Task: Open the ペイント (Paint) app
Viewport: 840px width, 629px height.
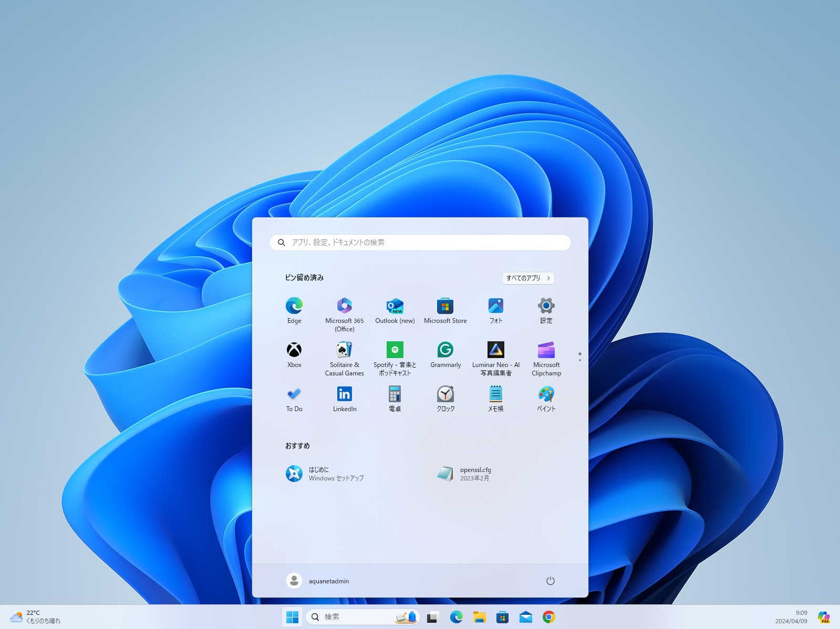Action: (x=546, y=399)
